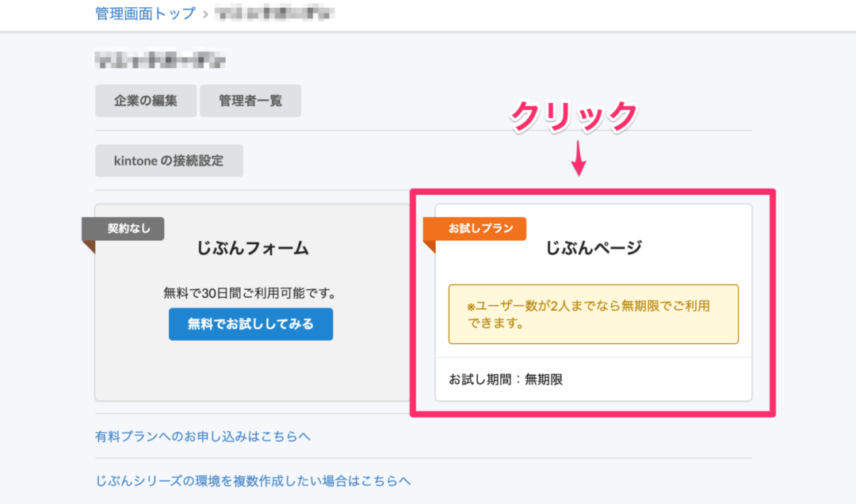Open the じぶんページ card title
This screenshot has height=504, width=856.
[593, 248]
